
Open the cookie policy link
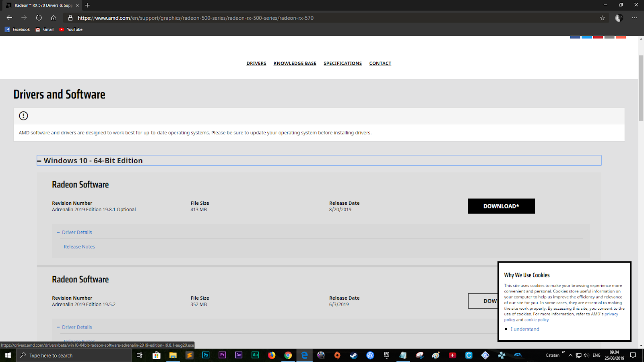point(537,320)
